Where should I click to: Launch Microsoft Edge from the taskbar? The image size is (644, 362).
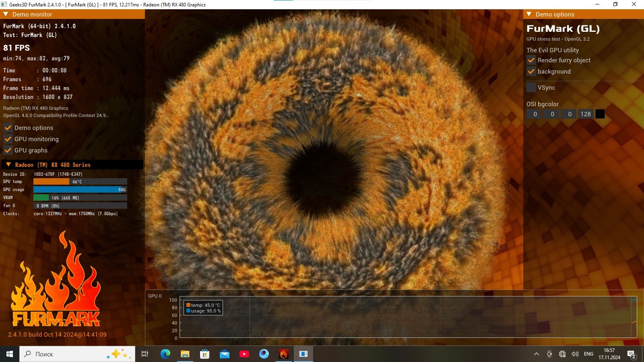[x=165, y=354]
